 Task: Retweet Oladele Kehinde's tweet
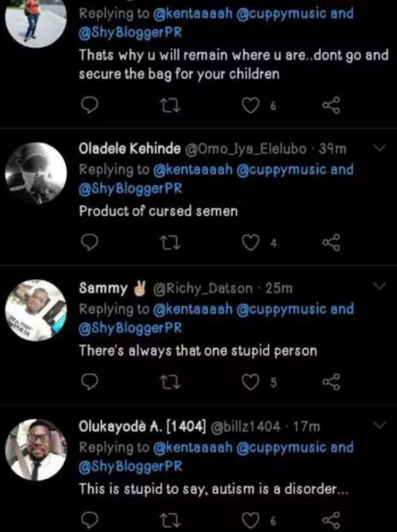pos(170,243)
